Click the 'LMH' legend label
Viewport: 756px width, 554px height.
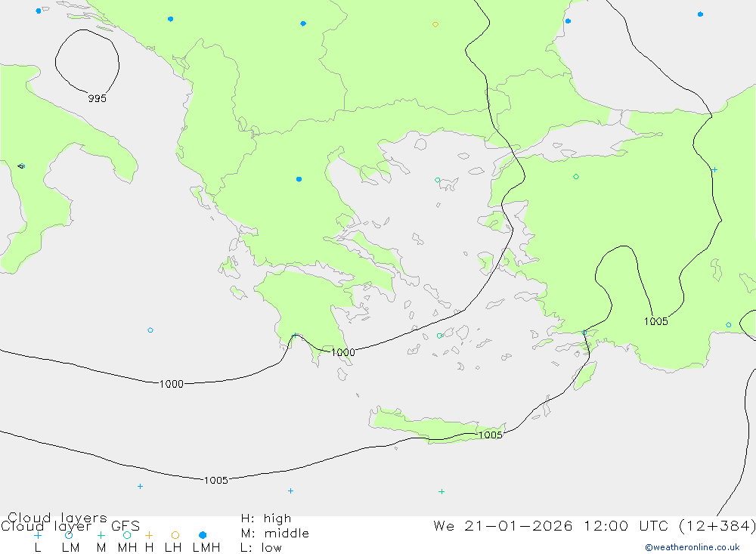point(206,548)
